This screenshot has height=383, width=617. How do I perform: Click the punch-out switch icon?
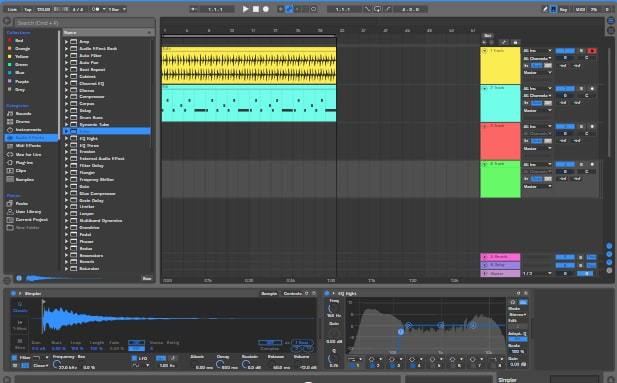pyautogui.click(x=388, y=9)
